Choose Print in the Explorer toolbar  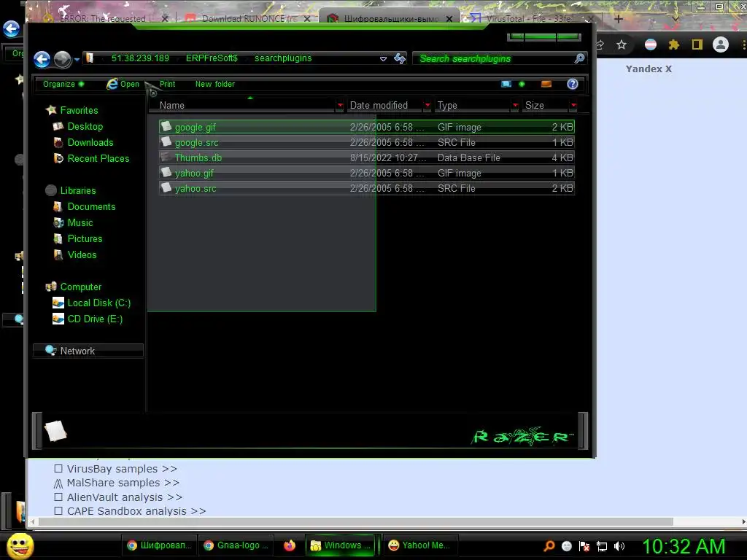[x=167, y=84]
